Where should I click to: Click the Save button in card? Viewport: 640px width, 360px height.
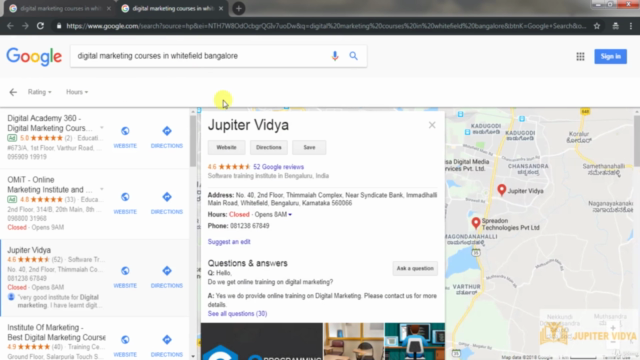coord(309,147)
